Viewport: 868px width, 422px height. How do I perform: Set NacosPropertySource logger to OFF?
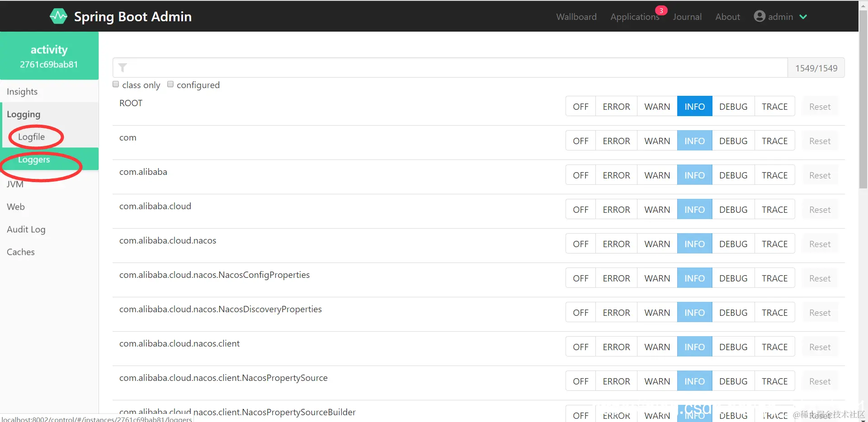(x=580, y=381)
